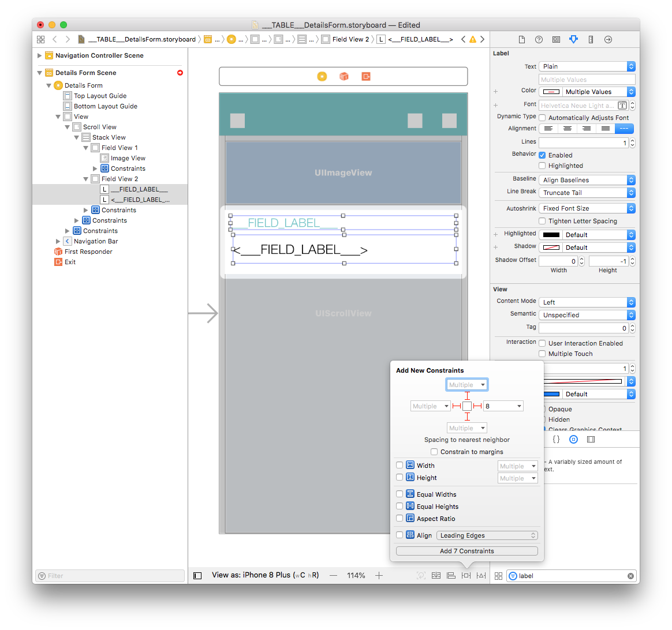The height and width of the screenshot is (630, 672).
Task: Open Align Leading Edges dropdown
Action: [487, 535]
